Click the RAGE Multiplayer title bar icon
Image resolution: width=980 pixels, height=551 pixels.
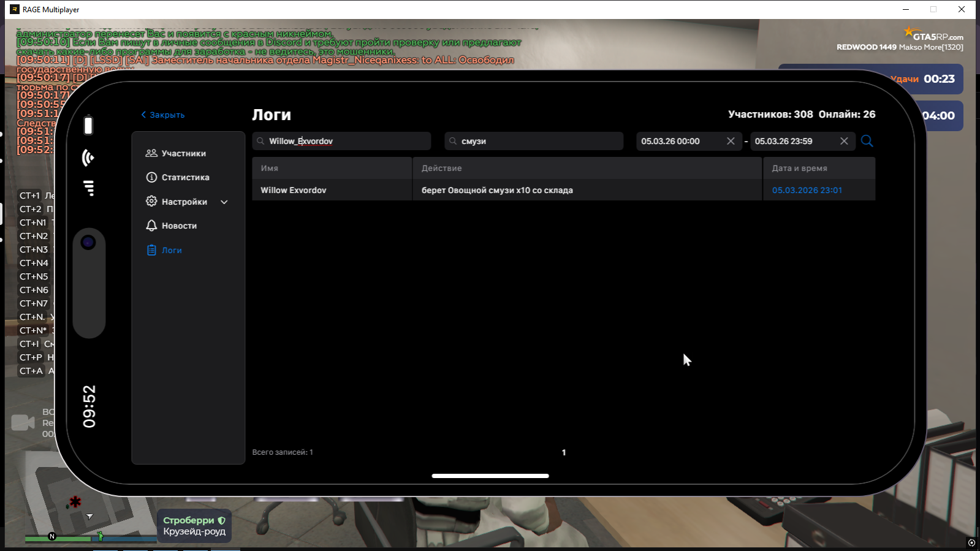tap(15, 9)
